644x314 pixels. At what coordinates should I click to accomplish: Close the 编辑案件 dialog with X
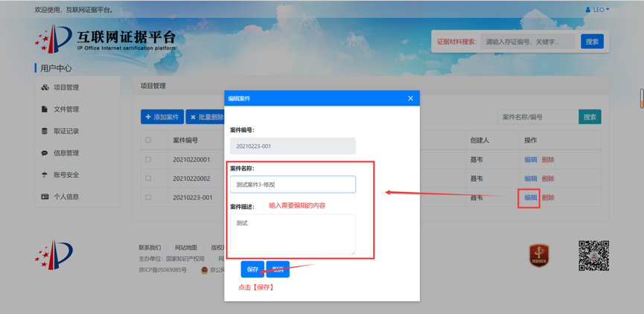point(410,98)
